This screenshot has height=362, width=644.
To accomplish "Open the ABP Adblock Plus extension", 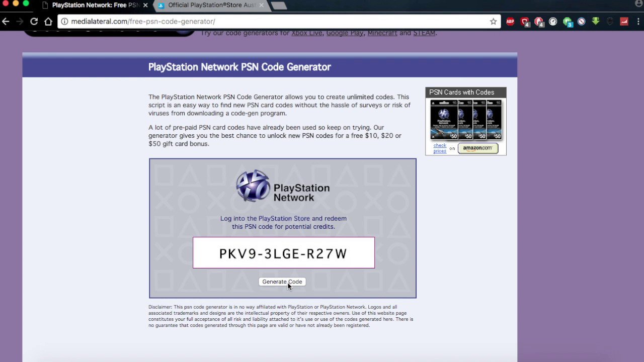I will pyautogui.click(x=510, y=22).
